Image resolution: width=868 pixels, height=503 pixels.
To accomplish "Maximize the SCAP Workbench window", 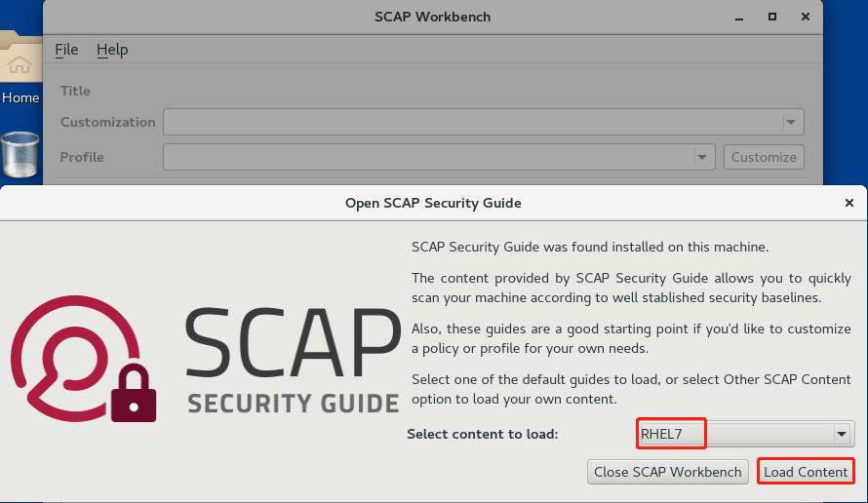I will coord(772,17).
